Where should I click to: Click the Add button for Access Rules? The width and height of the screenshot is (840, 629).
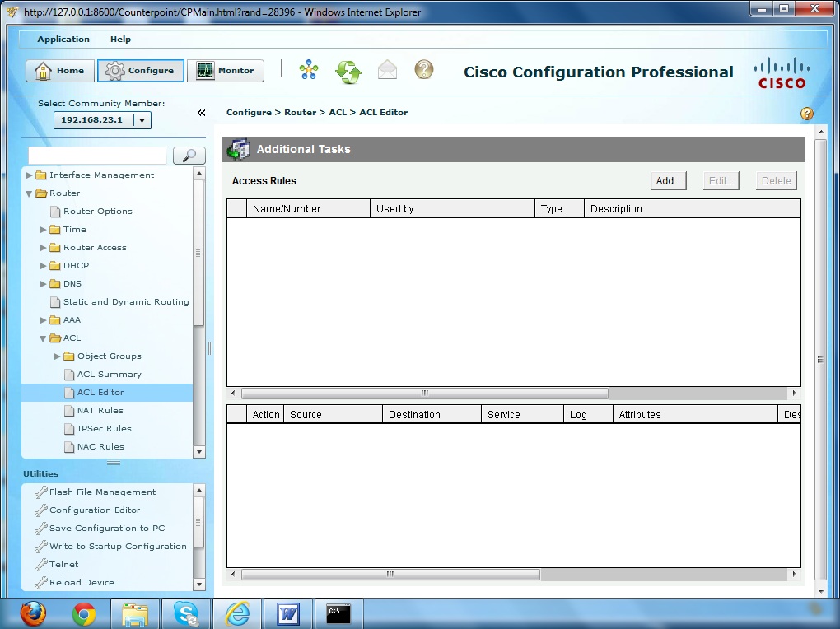668,180
